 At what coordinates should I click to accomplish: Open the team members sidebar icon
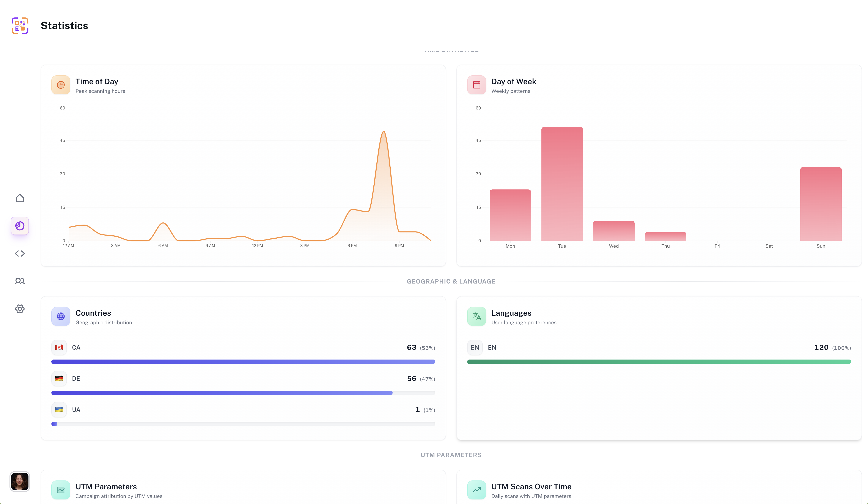coord(20,281)
